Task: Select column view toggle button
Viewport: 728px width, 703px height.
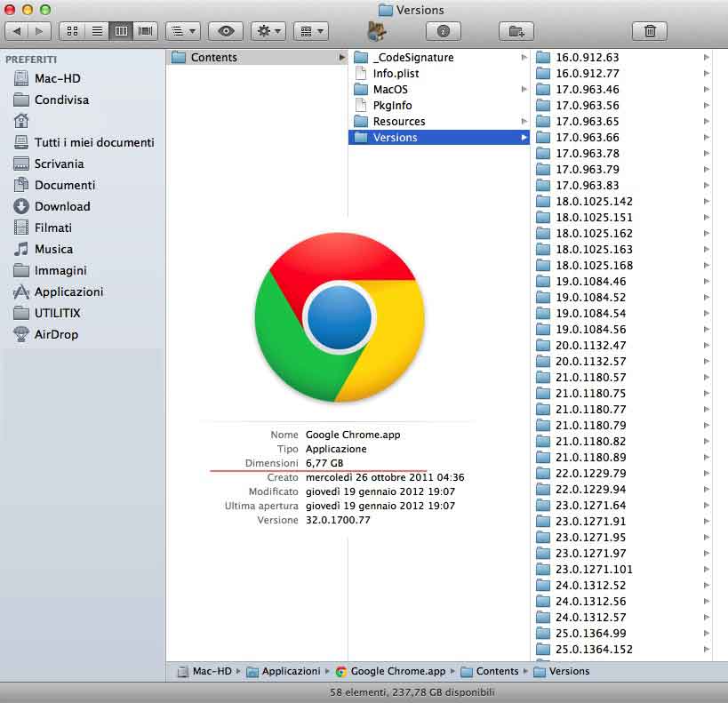Action: click(x=122, y=31)
